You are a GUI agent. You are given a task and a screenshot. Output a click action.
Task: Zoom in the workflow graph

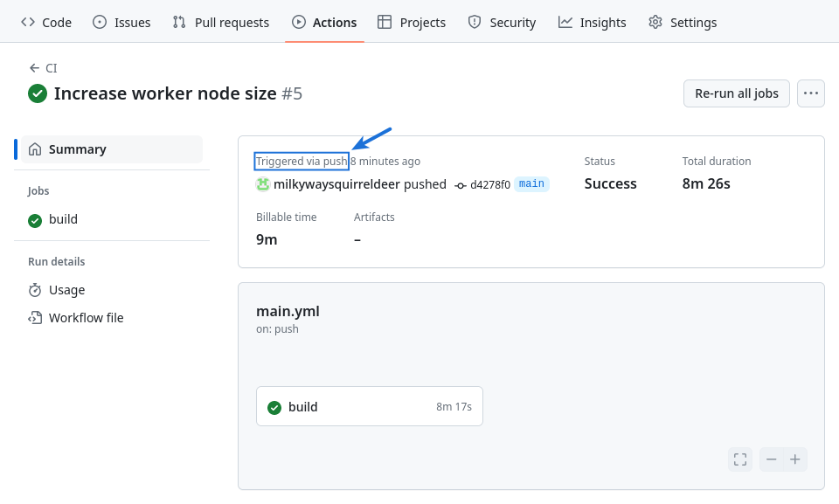click(795, 459)
